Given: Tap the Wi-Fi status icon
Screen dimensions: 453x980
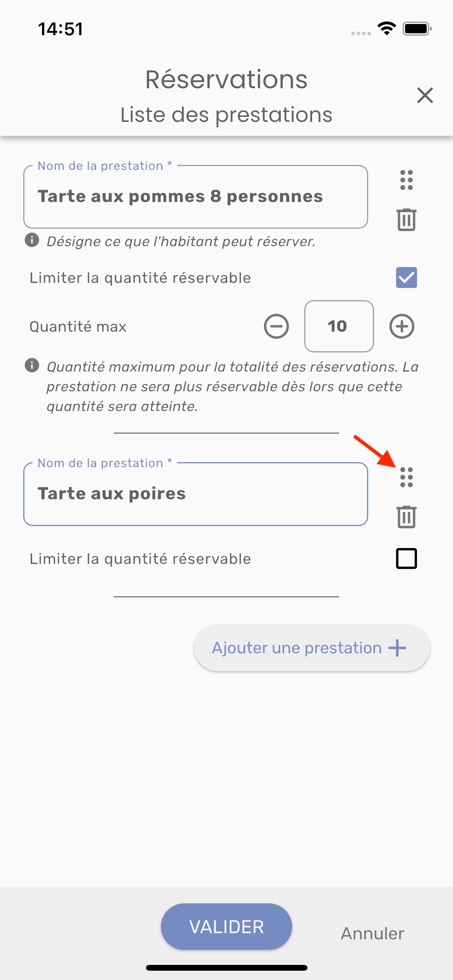Looking at the screenshot, I should [x=386, y=28].
